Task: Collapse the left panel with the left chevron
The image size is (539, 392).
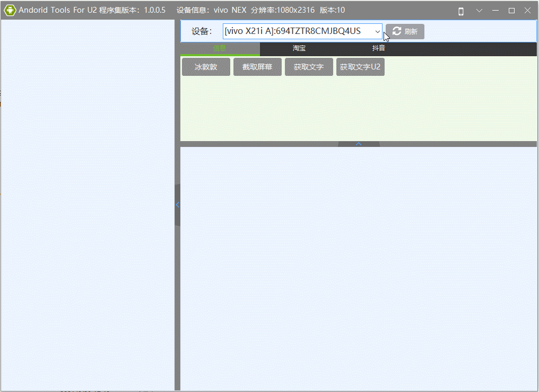Action: [177, 205]
